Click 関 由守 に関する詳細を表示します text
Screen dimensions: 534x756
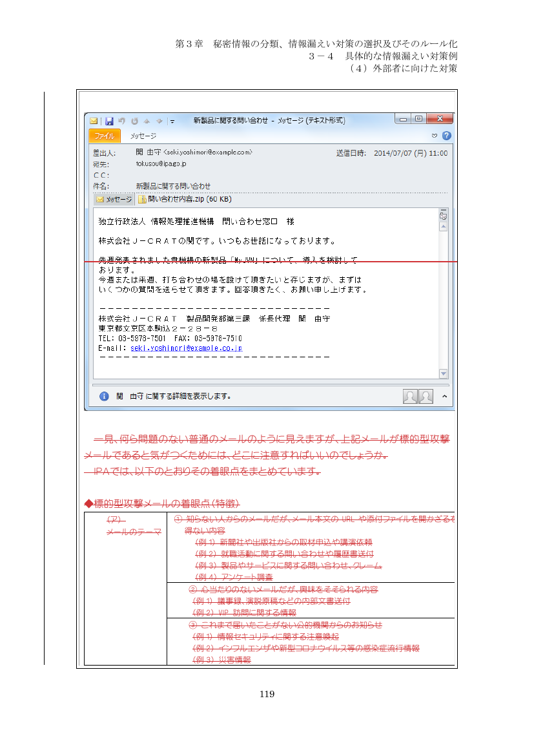[174, 396]
